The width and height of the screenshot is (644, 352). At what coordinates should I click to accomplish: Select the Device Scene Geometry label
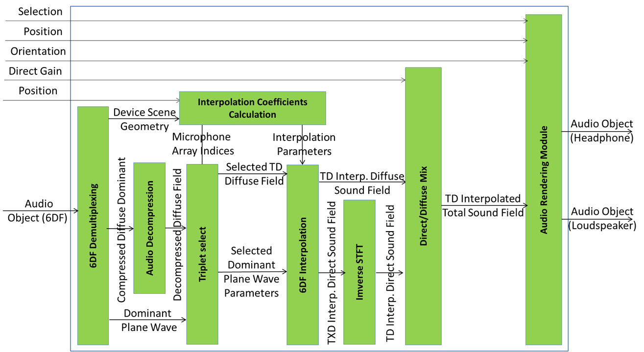point(144,119)
